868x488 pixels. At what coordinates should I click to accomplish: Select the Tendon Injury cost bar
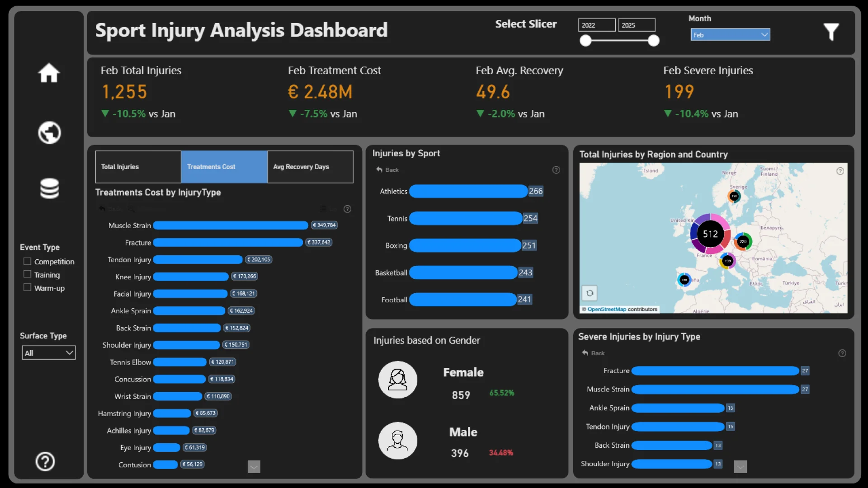pyautogui.click(x=198, y=259)
